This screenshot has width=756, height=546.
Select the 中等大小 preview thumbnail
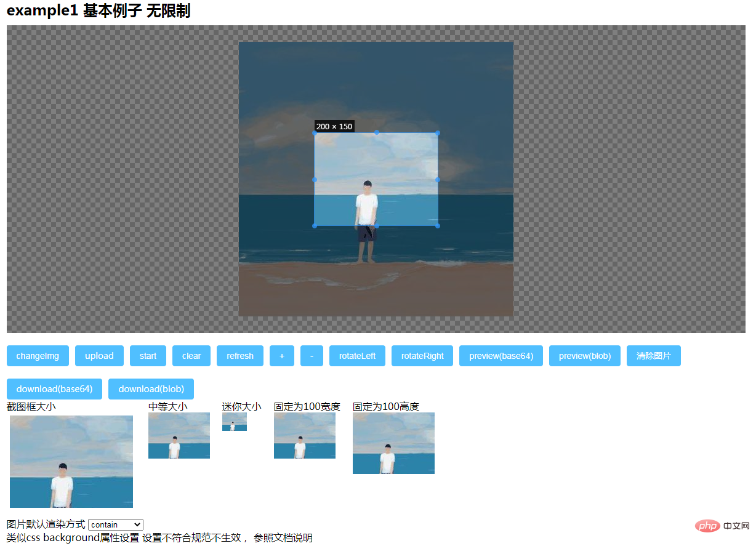pos(179,435)
